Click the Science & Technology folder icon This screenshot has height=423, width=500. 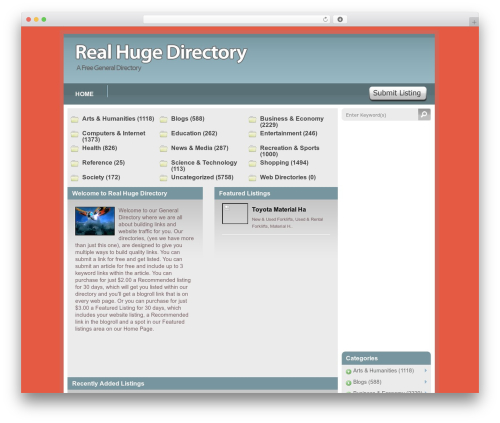coord(163,163)
